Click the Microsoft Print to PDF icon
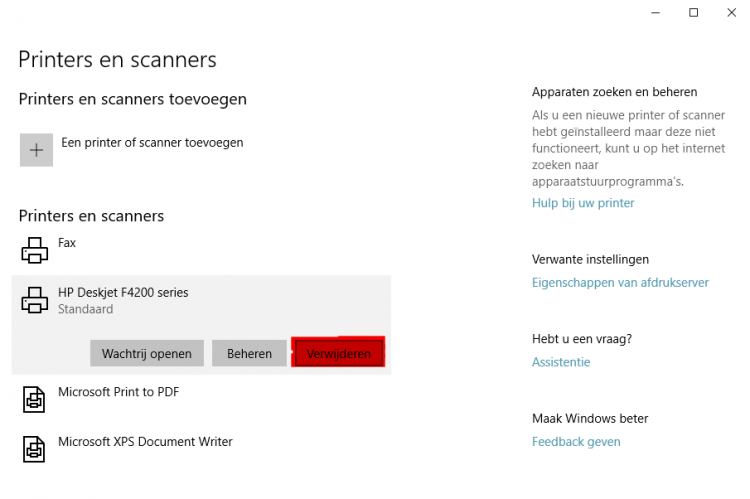The image size is (750, 499). pyautogui.click(x=34, y=399)
